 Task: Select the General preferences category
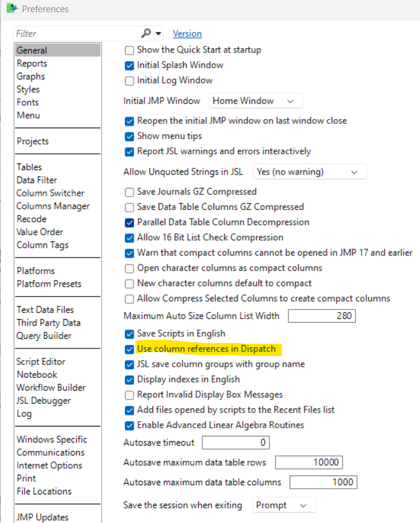coord(58,50)
